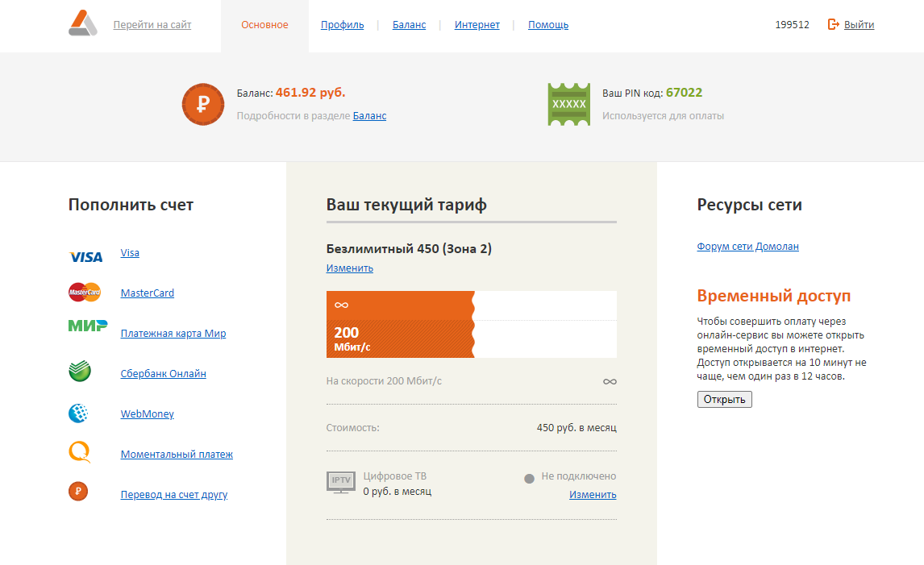The width and height of the screenshot is (924, 565).
Task: Click the 0 руб. в месяц text
Action: tap(397, 492)
